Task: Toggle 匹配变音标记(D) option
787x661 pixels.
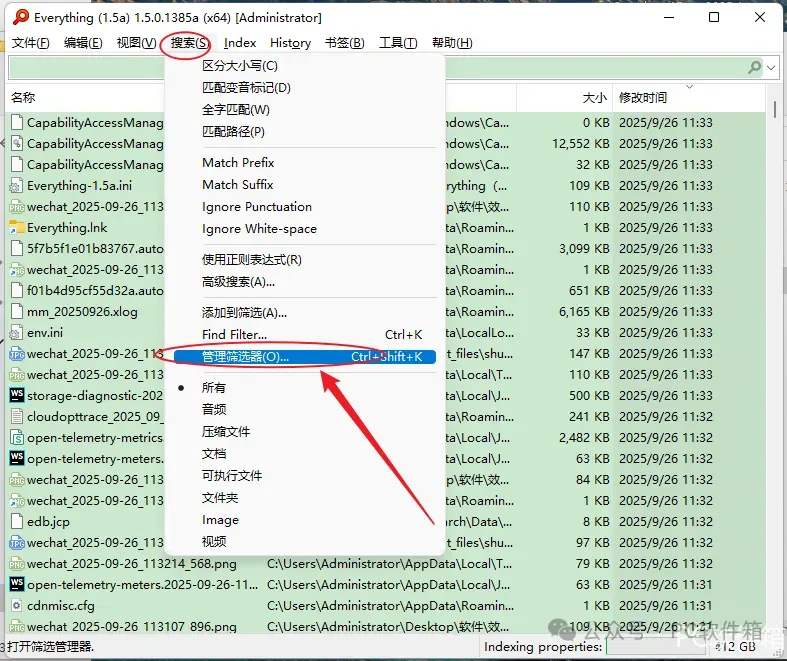Action: 305,88
